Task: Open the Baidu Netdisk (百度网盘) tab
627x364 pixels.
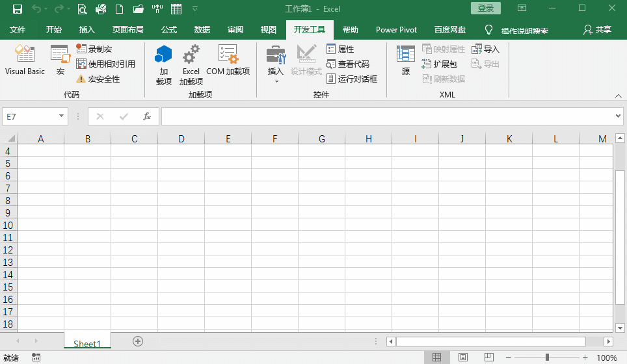Action: [450, 30]
